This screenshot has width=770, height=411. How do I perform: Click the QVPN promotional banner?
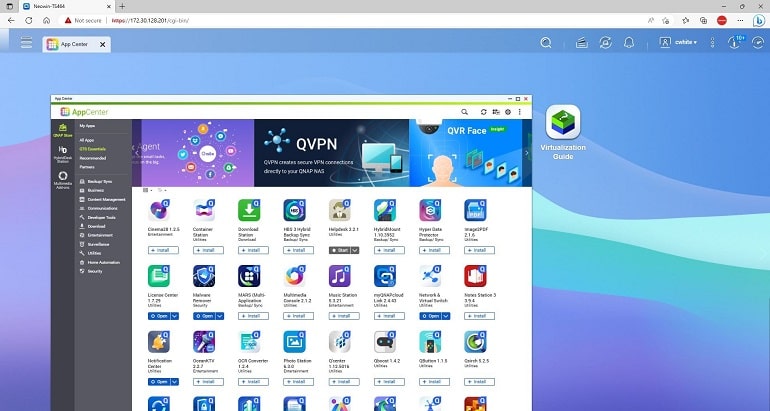point(331,153)
